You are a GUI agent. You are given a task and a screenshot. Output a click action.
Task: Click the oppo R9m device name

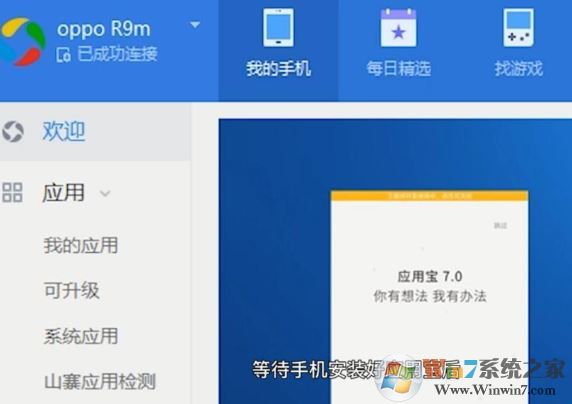pyautogui.click(x=104, y=29)
